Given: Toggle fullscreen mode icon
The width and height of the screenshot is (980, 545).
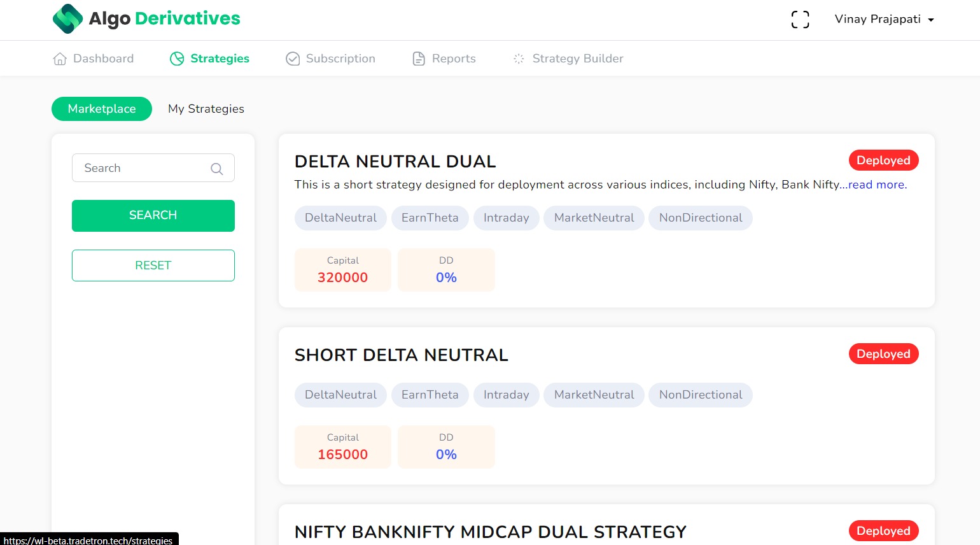Looking at the screenshot, I should [x=800, y=20].
